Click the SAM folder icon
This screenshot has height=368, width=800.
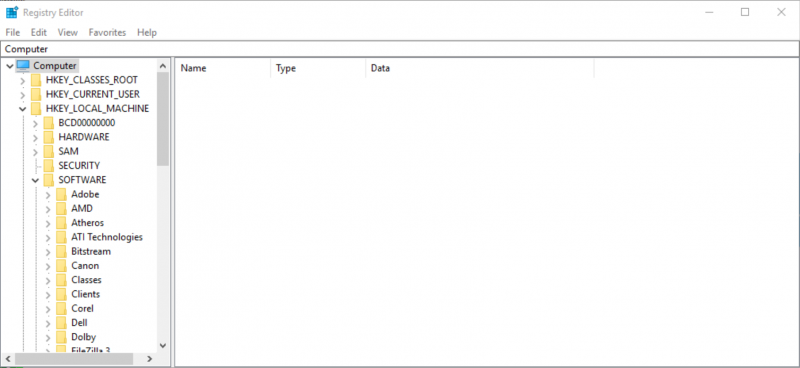click(x=48, y=152)
